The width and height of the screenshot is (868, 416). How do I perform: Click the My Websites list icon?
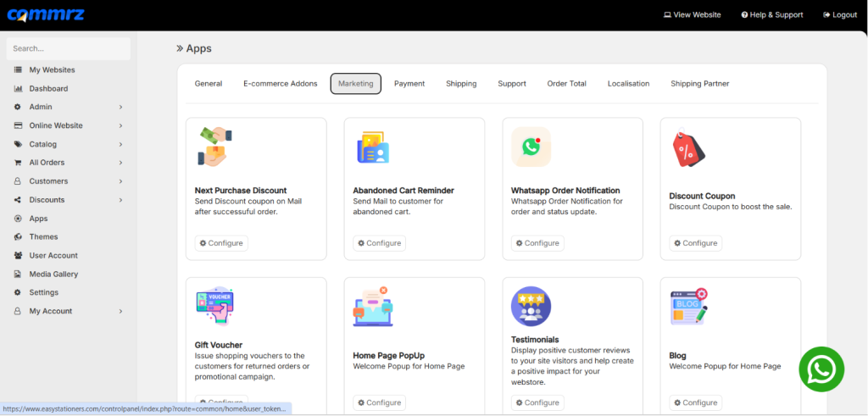(18, 70)
